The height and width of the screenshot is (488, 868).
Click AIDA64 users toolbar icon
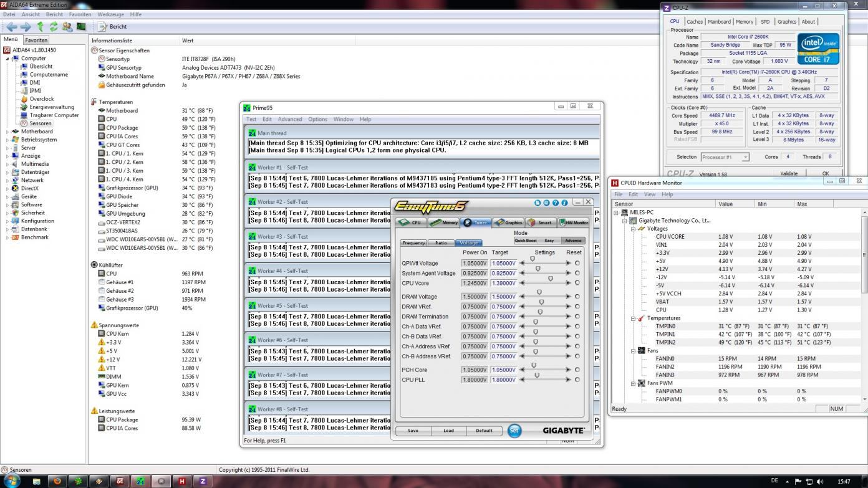click(x=67, y=27)
